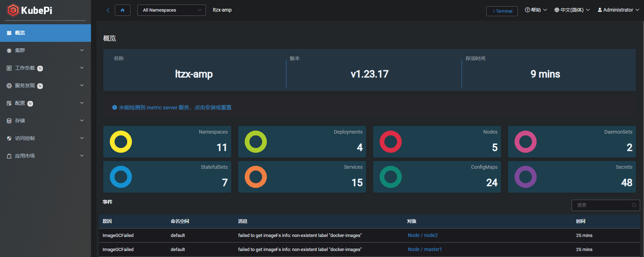Click the KubePi logo icon
The height and width of the screenshot is (257, 644).
(13, 10)
